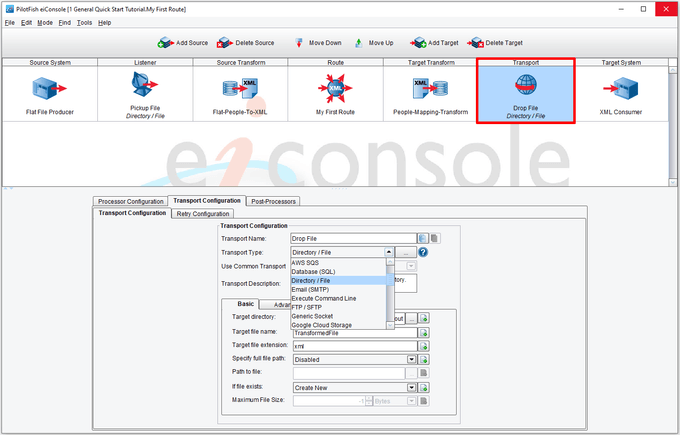Click in the Target file extension field

(x=355, y=346)
